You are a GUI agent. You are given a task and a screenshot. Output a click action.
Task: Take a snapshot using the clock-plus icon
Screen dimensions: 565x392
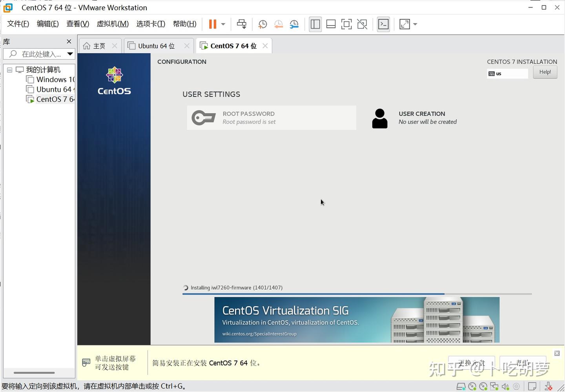[x=262, y=24]
